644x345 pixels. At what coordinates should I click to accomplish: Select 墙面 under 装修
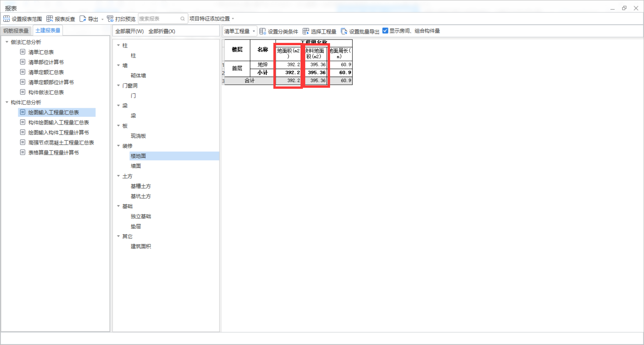pos(136,166)
